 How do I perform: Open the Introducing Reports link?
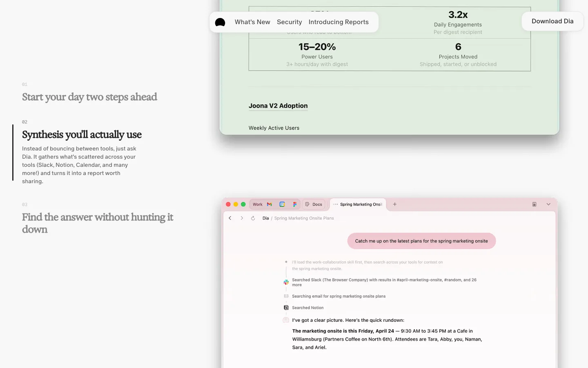pyautogui.click(x=339, y=22)
